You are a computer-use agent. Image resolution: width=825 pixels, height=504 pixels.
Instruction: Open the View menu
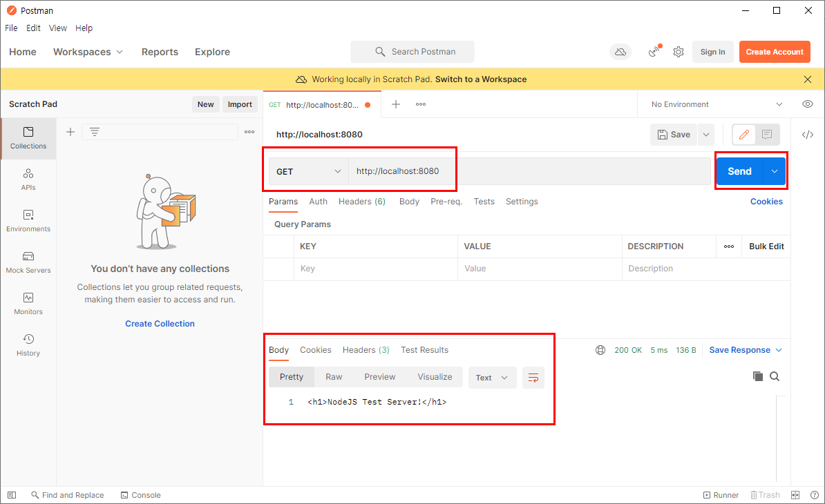[58, 28]
